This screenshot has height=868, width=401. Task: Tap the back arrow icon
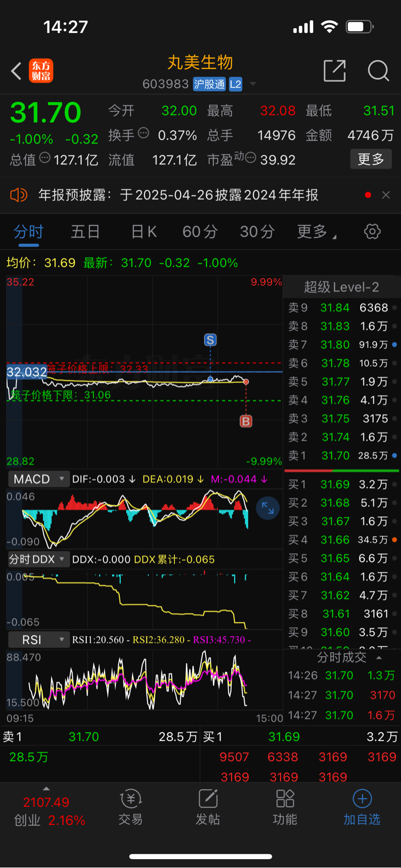tap(16, 71)
